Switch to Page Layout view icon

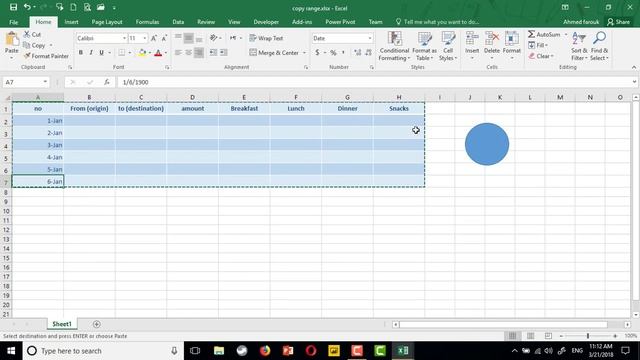[x=530, y=336]
